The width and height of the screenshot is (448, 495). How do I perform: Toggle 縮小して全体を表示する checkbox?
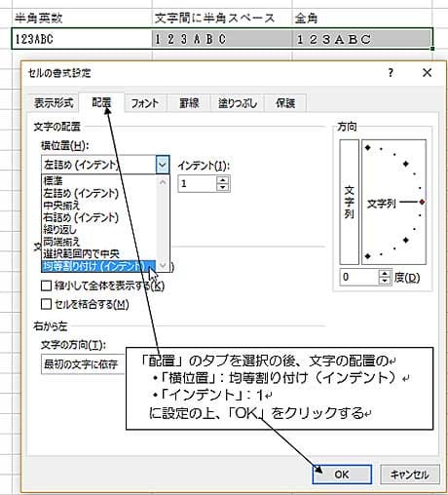(x=47, y=286)
